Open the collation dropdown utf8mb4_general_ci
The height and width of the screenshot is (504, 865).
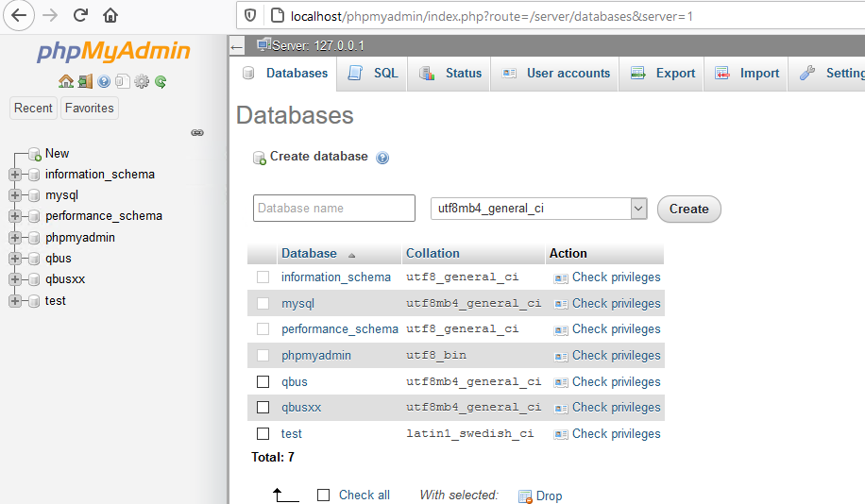coord(538,209)
